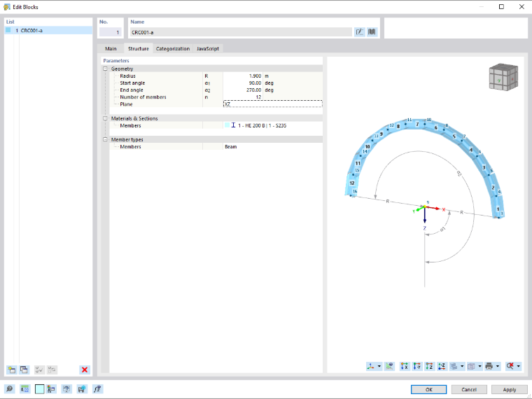Screen dimensions: 532x399
Task: Select block CRC001-a in the list
Action: pos(48,31)
